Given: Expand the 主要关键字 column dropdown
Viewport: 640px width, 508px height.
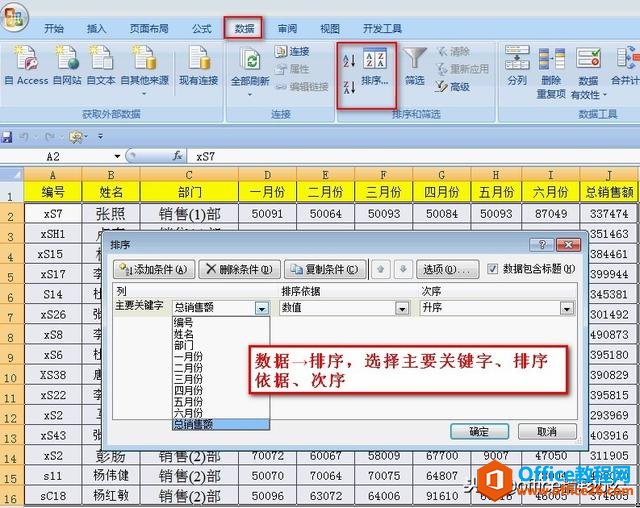Looking at the screenshot, I should [x=262, y=308].
